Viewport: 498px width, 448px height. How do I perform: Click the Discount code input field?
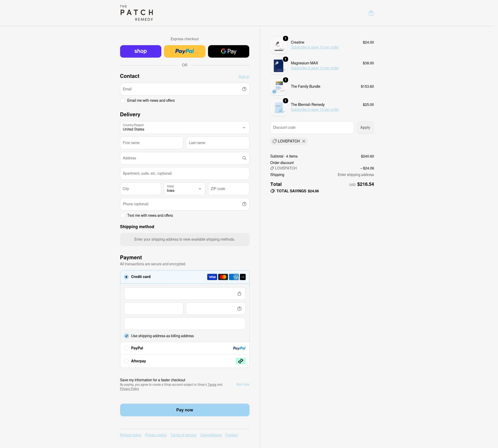tap(312, 127)
